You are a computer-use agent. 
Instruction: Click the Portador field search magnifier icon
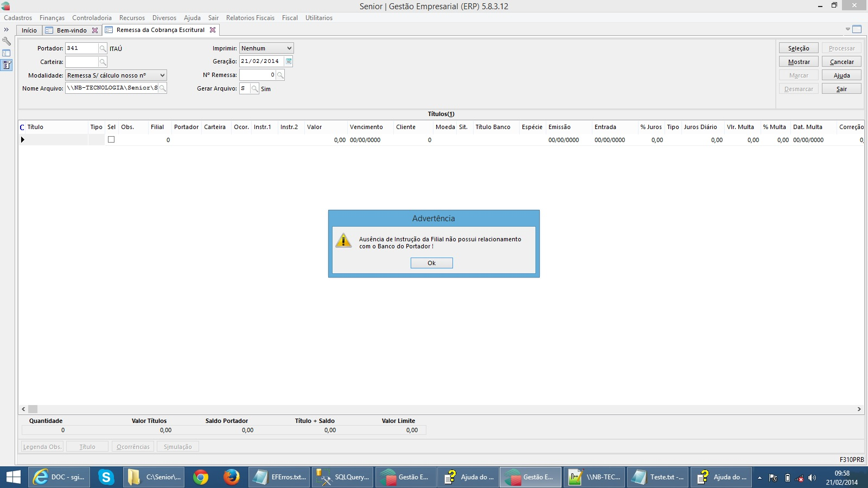click(x=103, y=49)
